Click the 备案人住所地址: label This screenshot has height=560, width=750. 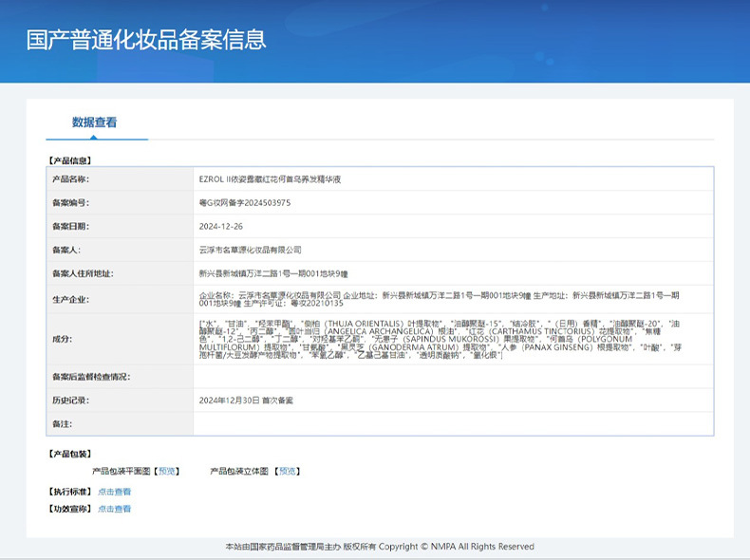point(83,273)
